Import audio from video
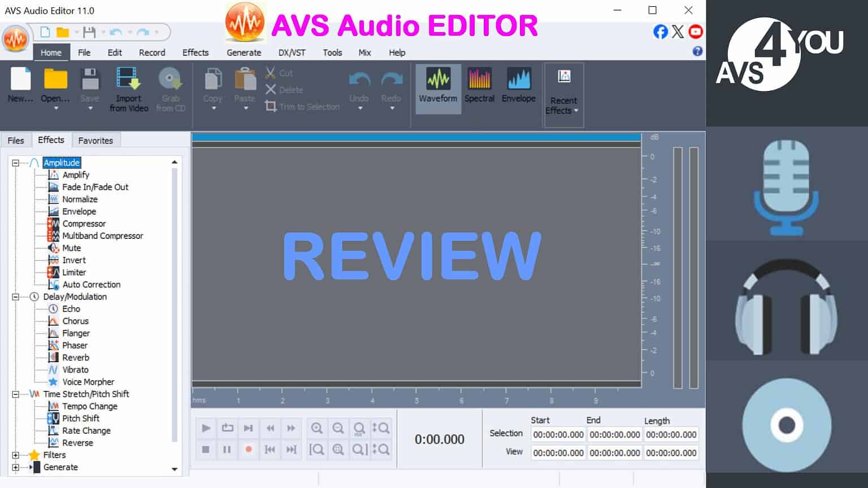868x488 pixels. [x=128, y=88]
